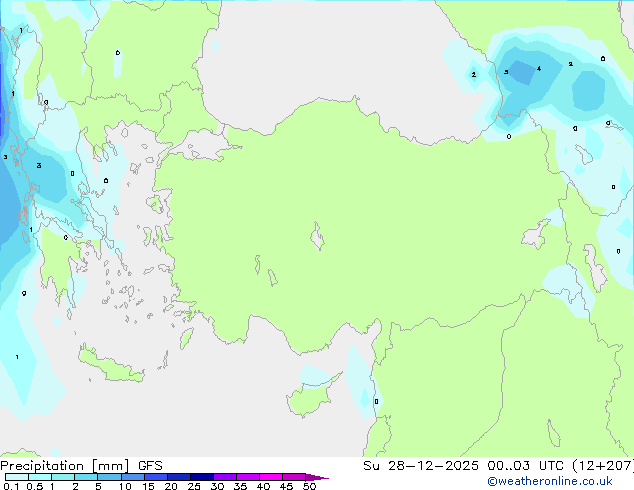Viewport: 634px width, 490px height.
Task: Click the map value '4' on the blue patch
Action: click(x=539, y=69)
